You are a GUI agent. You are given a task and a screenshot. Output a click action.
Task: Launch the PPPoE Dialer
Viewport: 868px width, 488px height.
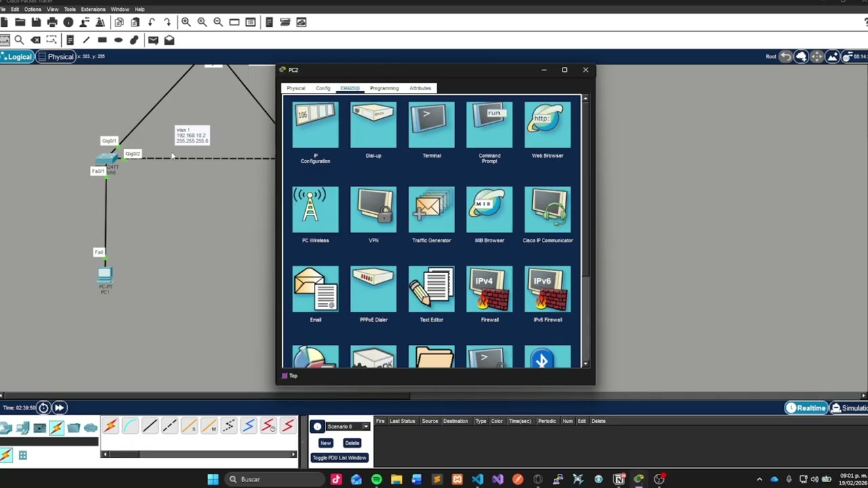tap(374, 289)
